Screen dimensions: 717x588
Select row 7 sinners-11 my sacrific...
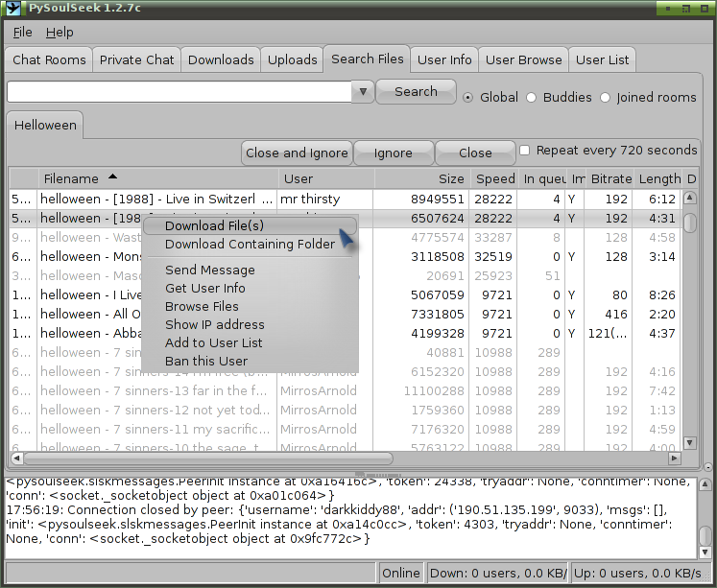point(345,430)
